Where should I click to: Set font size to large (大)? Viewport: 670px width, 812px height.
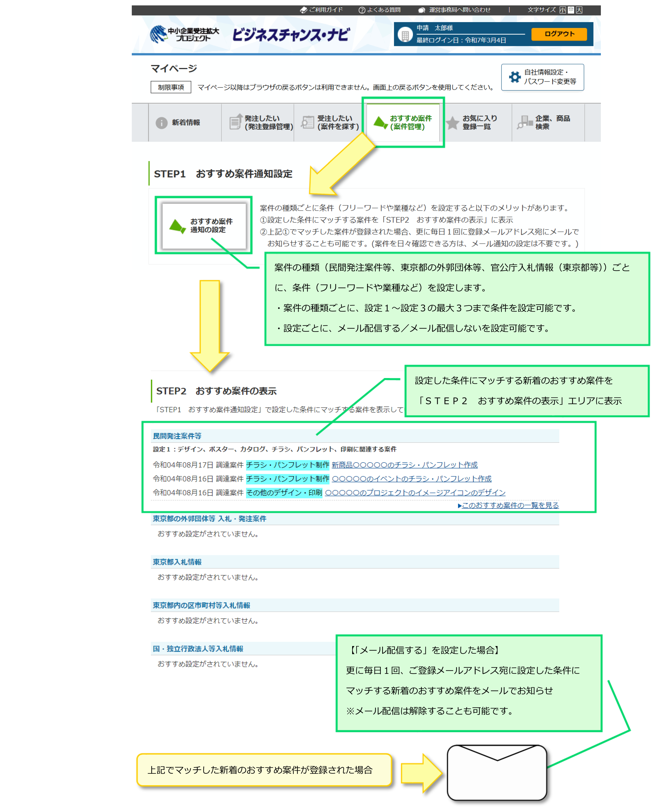[579, 10]
